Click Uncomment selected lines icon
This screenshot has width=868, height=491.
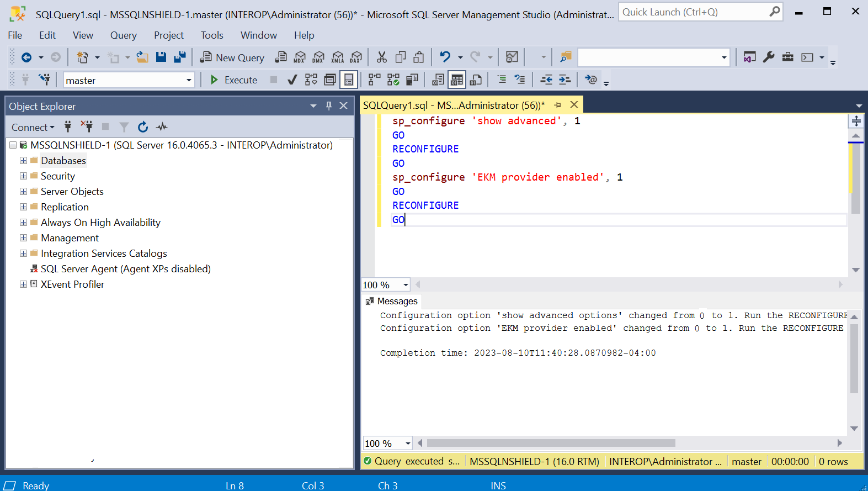(520, 80)
